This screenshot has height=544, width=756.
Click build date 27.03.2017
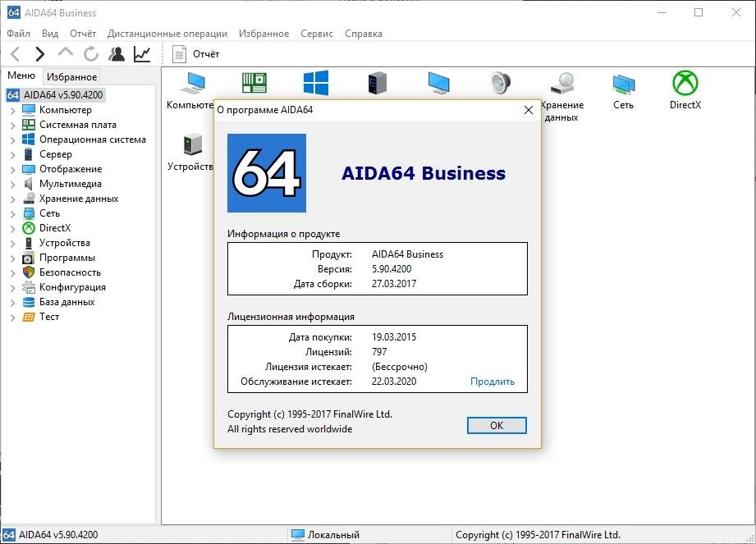(x=394, y=284)
